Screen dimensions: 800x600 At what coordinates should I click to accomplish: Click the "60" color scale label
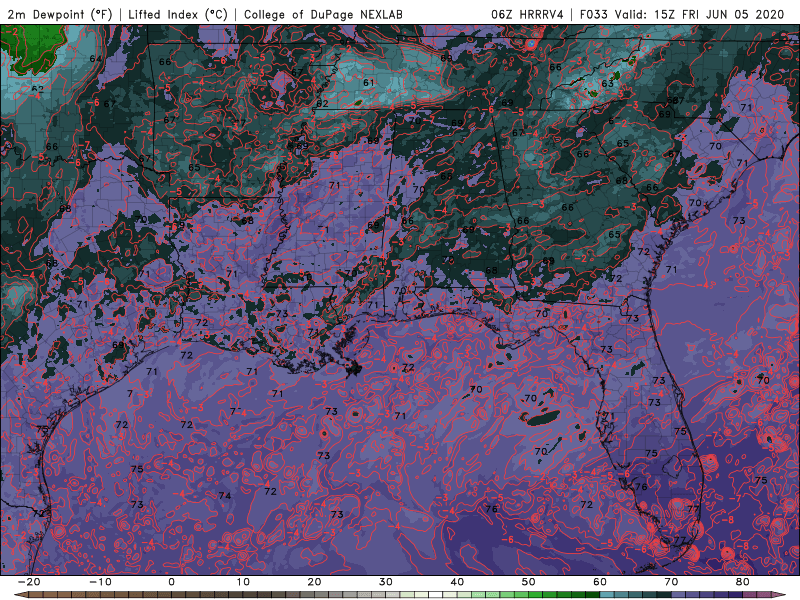[600, 582]
